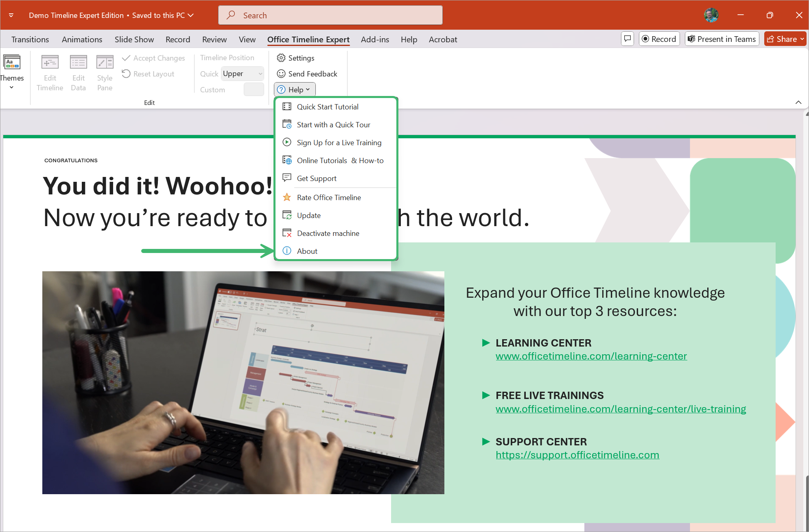The width and height of the screenshot is (809, 532).
Task: Click the Search box in title bar
Action: point(330,15)
